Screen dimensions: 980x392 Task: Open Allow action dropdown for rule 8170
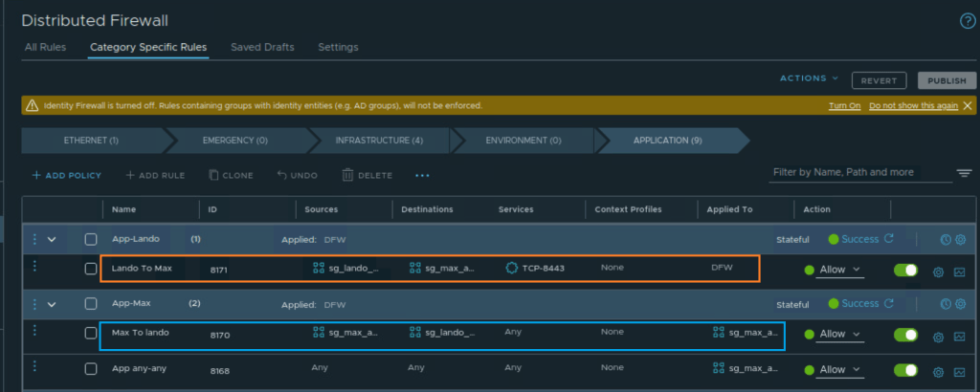(840, 335)
